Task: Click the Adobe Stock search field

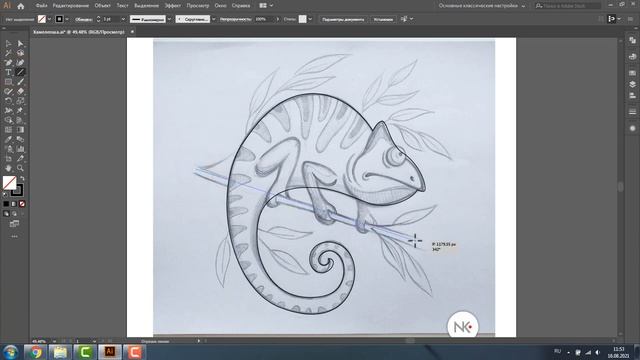Action: [x=568, y=6]
